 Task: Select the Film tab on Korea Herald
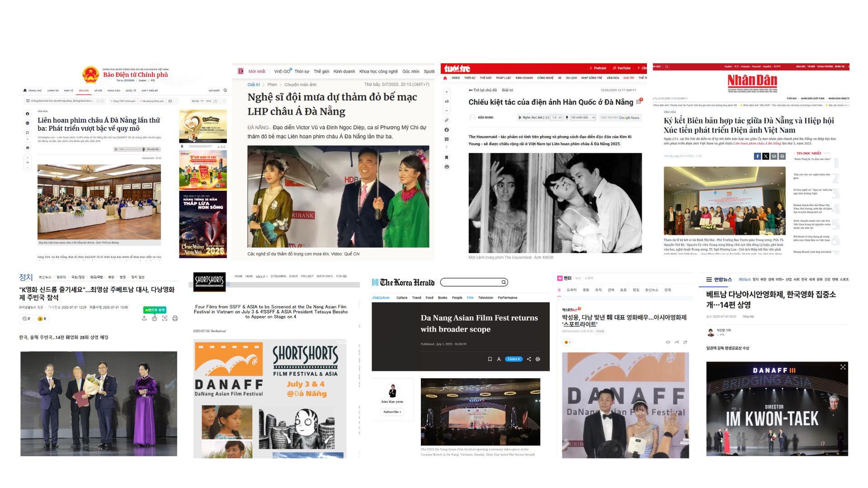click(470, 298)
